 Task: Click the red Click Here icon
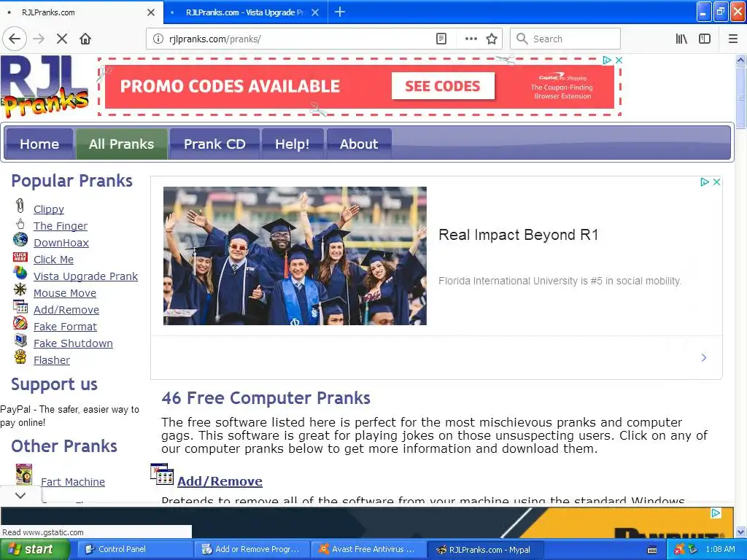point(20,257)
